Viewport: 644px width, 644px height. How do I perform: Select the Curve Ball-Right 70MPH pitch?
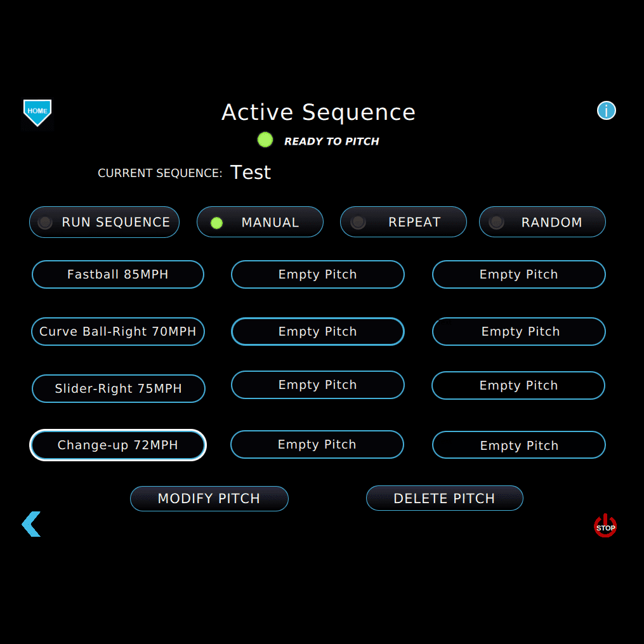(118, 331)
